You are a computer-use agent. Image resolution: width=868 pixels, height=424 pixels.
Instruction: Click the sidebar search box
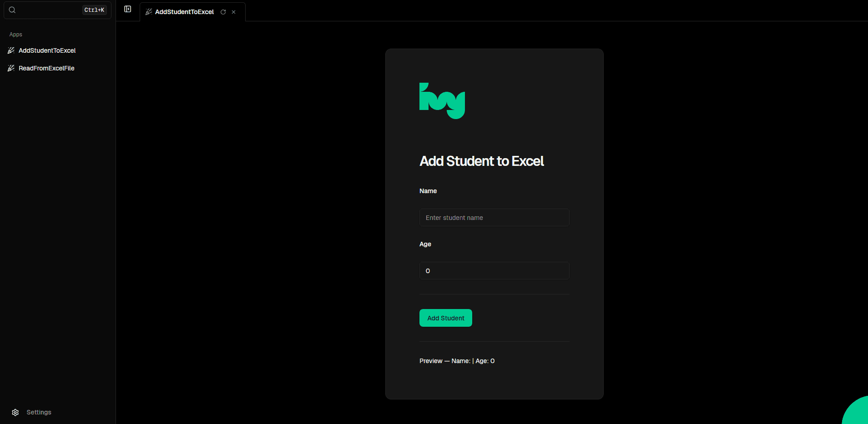pos(58,10)
